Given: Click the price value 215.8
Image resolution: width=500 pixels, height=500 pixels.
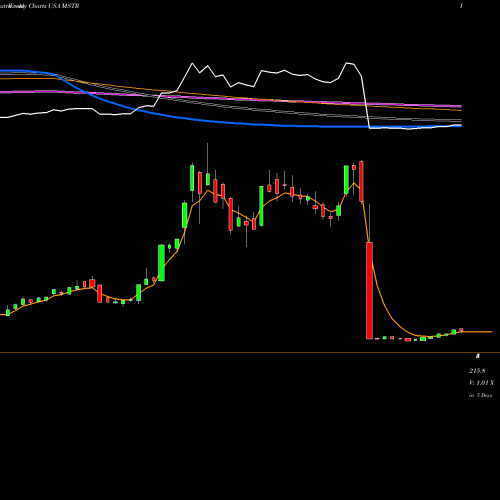Looking at the screenshot, I should point(477,371).
